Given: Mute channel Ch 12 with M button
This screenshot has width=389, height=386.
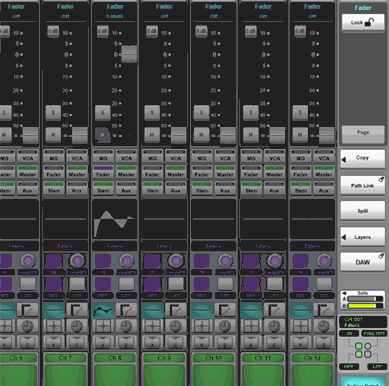Looking at the screenshot, I should tap(300, 135).
